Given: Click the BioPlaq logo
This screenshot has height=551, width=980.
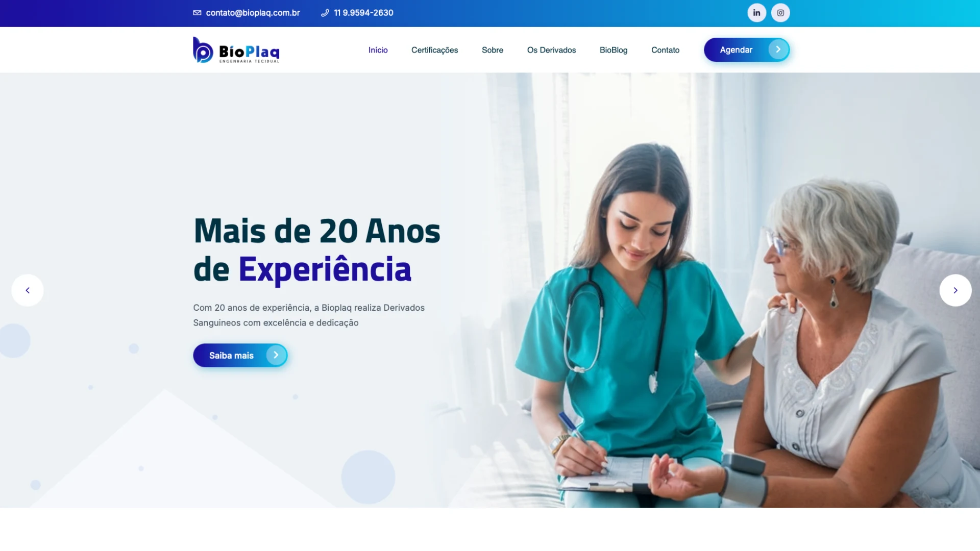Looking at the screenshot, I should [x=236, y=50].
